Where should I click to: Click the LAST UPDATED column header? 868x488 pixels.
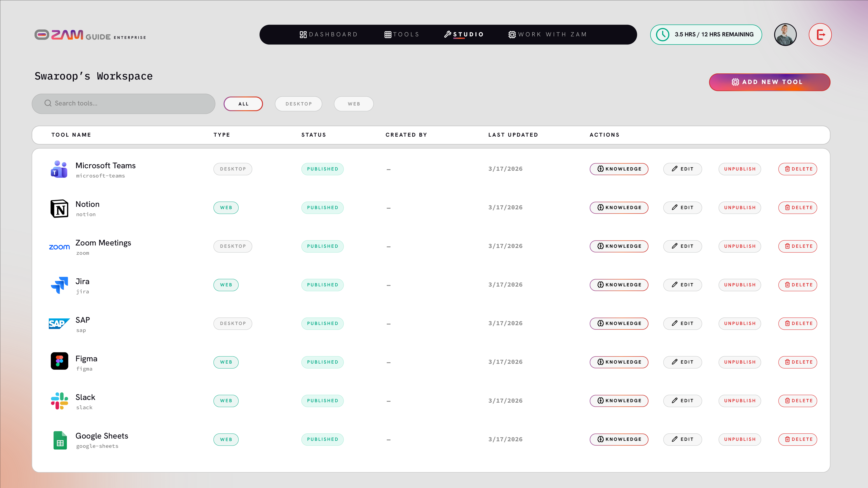[513, 135]
